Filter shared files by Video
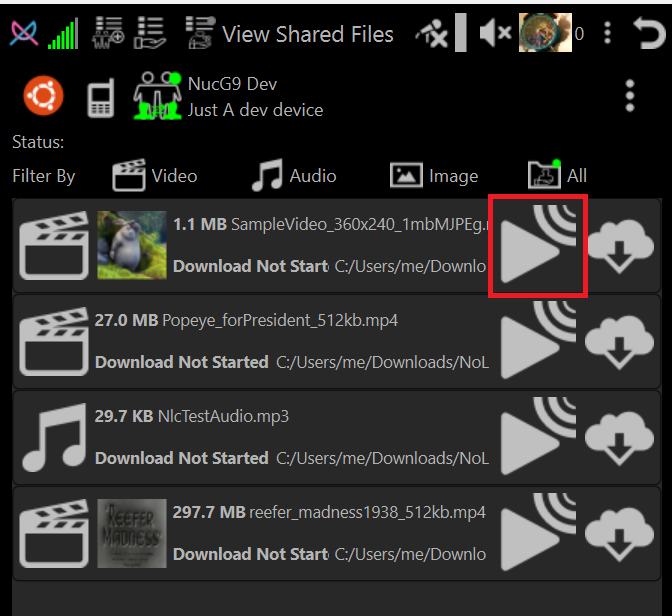The width and height of the screenshot is (672, 616). 155,176
